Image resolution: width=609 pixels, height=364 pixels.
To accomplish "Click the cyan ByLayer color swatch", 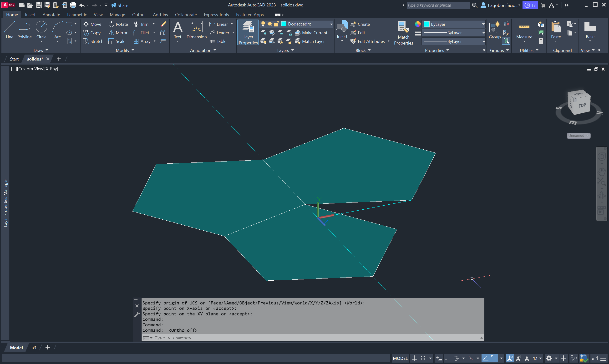I will pyautogui.click(x=426, y=24).
